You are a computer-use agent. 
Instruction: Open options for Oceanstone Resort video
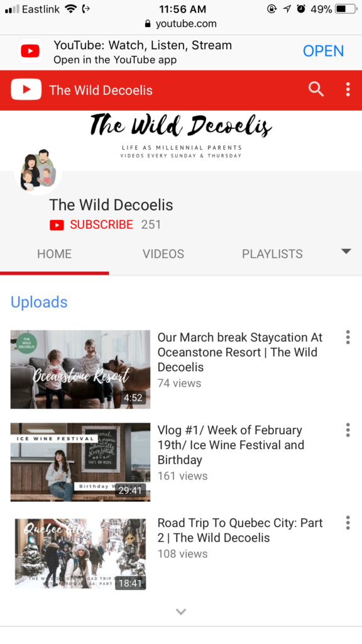[x=348, y=337]
